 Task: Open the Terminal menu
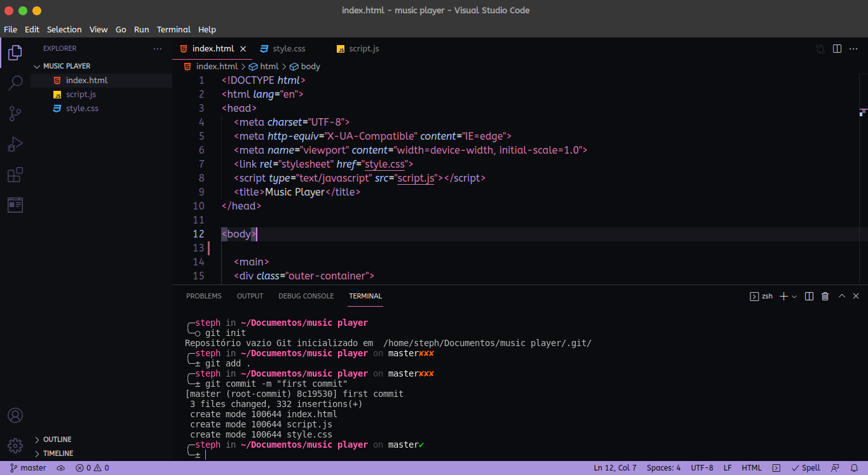tap(173, 29)
